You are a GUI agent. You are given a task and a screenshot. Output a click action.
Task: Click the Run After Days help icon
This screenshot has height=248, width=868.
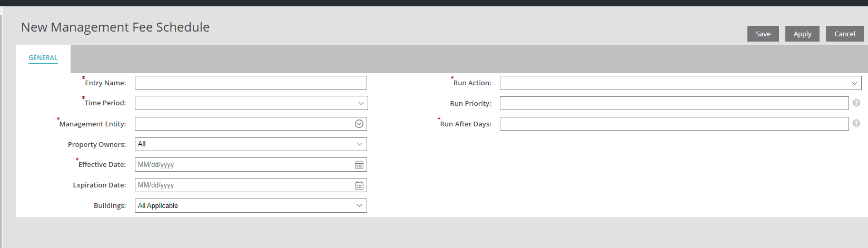point(856,123)
